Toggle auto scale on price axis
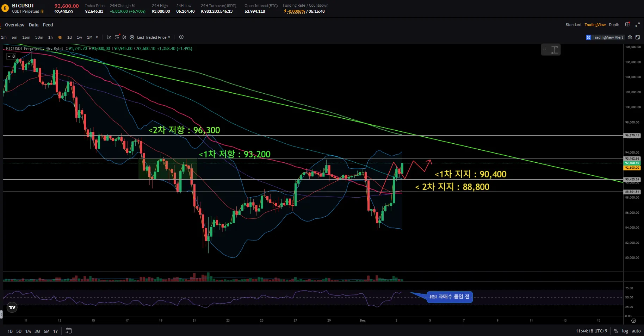This screenshot has width=644, height=336. [636, 331]
